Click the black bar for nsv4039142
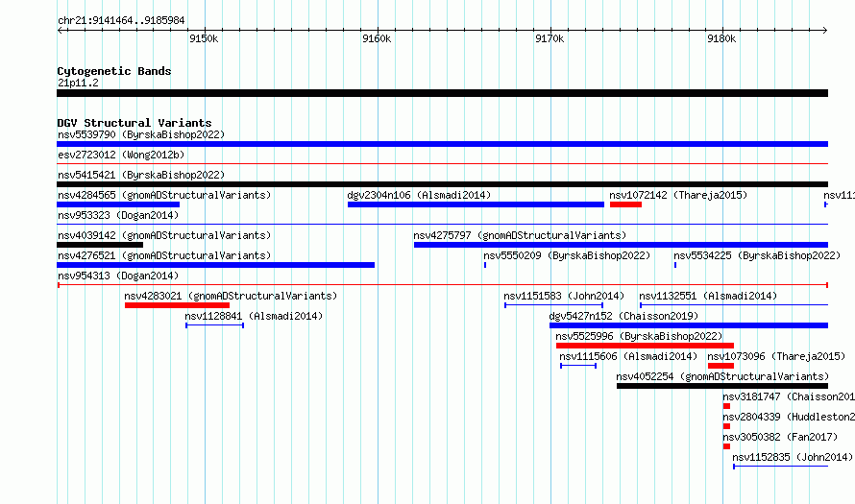The width and height of the screenshot is (855, 504). [x=100, y=245]
